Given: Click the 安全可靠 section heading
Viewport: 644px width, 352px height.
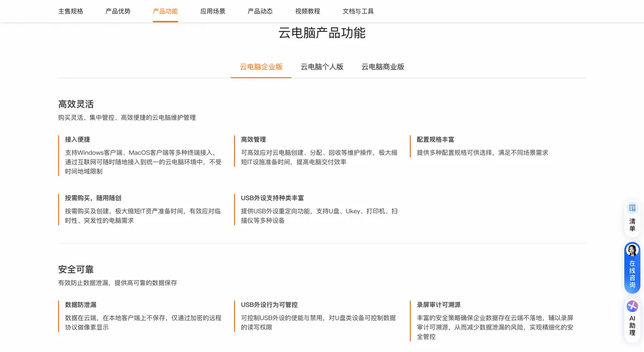Looking at the screenshot, I should (x=76, y=269).
